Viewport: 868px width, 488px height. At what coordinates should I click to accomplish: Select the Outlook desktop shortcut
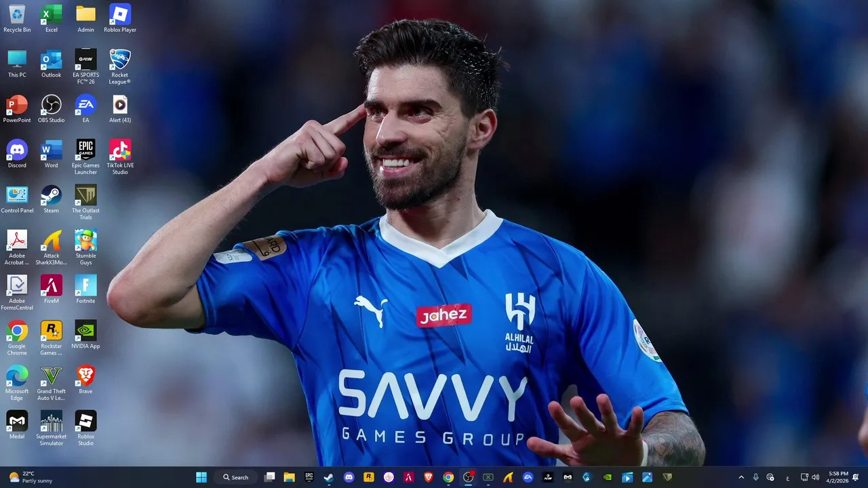(x=52, y=64)
